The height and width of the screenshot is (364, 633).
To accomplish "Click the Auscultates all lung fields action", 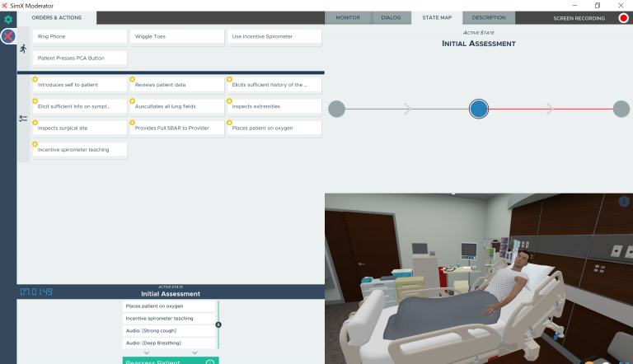I will point(177,106).
